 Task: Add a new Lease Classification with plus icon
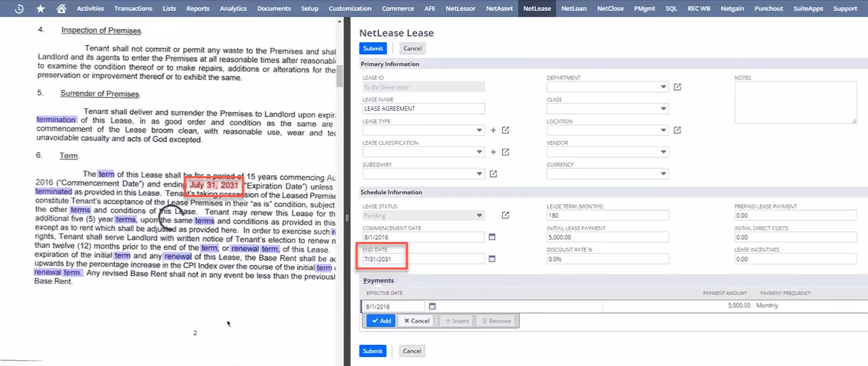click(493, 152)
